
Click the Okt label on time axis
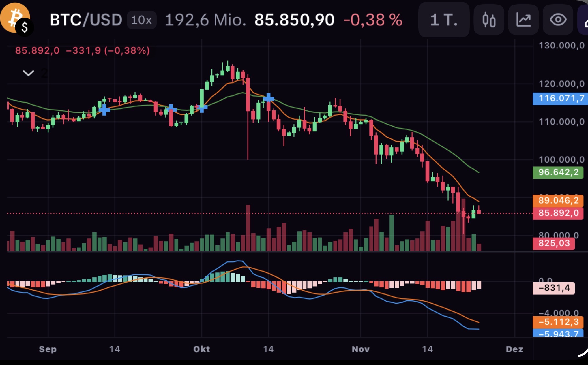[x=201, y=349]
